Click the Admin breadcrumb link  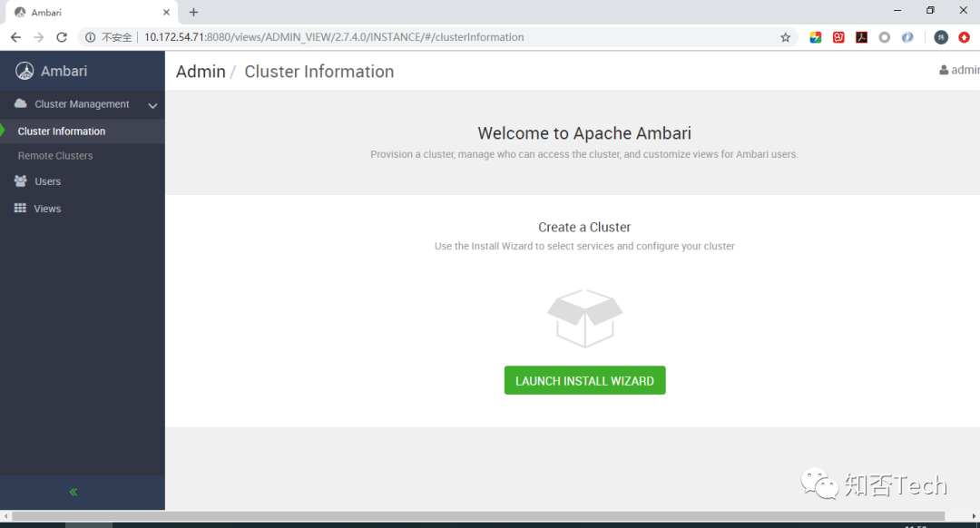201,72
